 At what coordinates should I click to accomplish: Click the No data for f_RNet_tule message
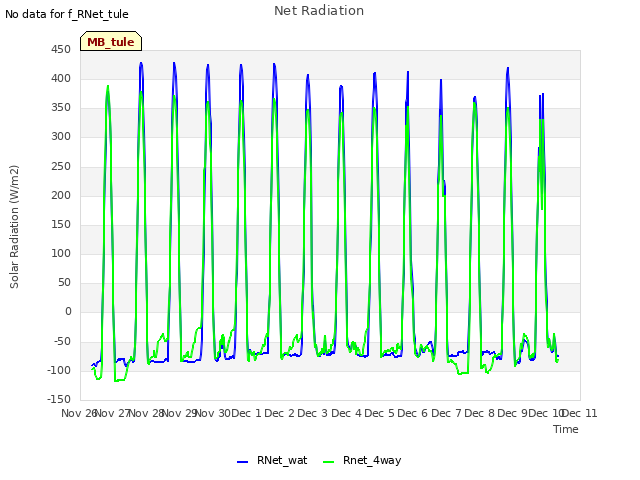(x=67, y=14)
